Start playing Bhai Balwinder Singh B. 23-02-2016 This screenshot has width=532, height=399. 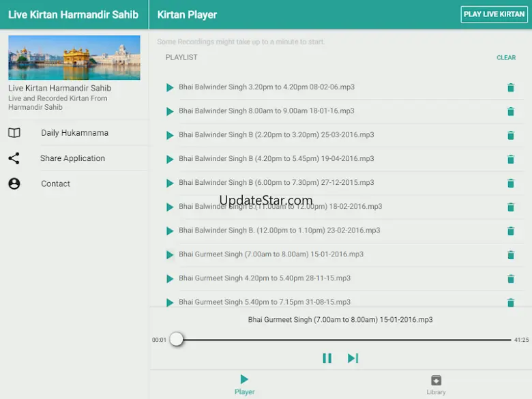point(170,231)
